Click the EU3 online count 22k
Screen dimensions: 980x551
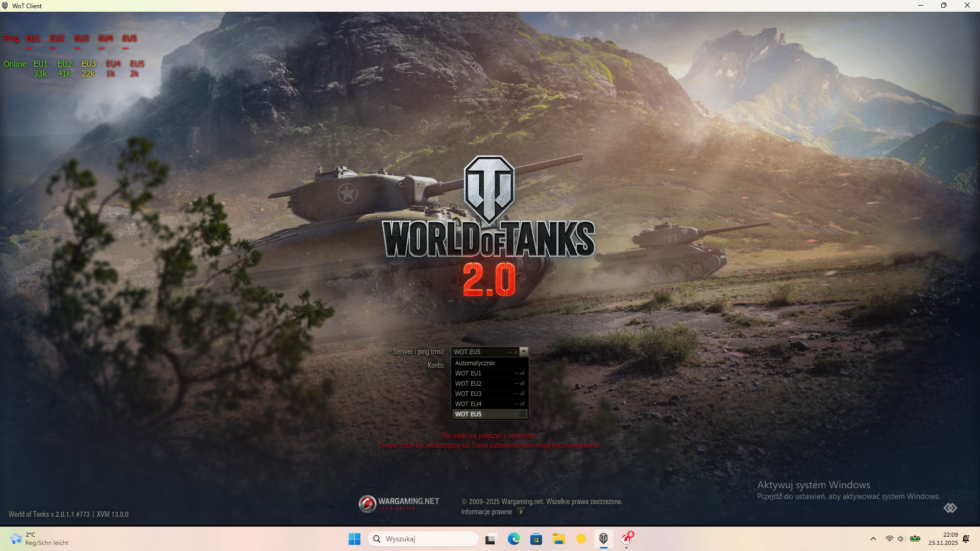pyautogui.click(x=88, y=73)
